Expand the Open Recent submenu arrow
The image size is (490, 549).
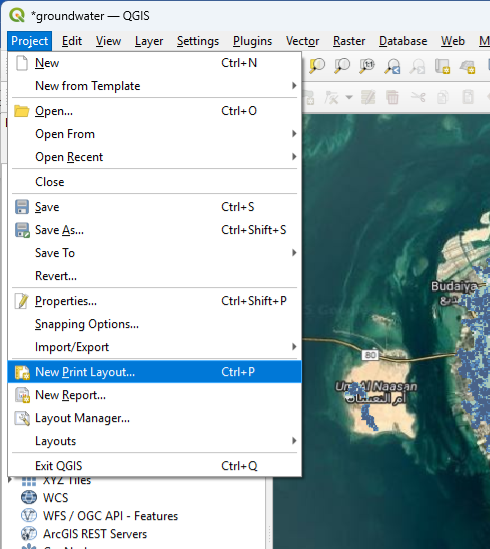(294, 157)
